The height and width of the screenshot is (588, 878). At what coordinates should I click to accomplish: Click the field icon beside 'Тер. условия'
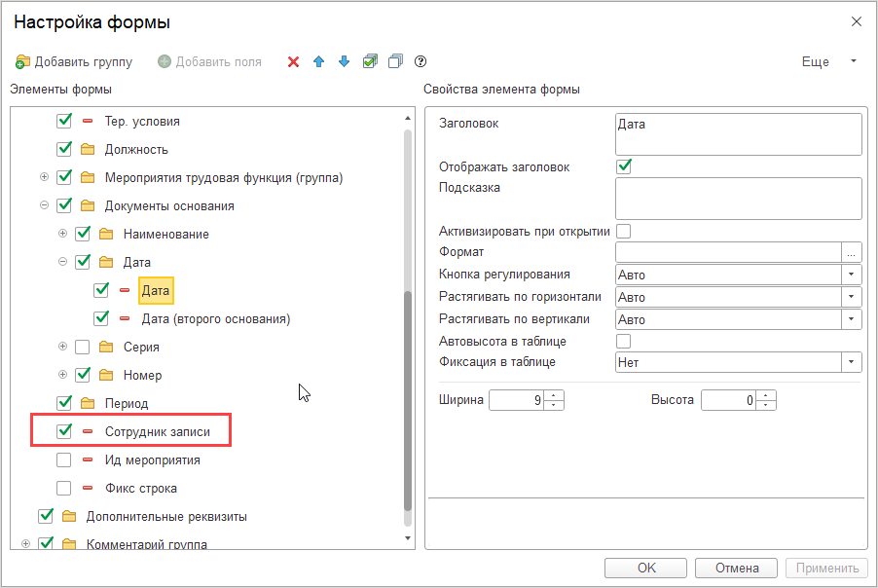tap(88, 121)
